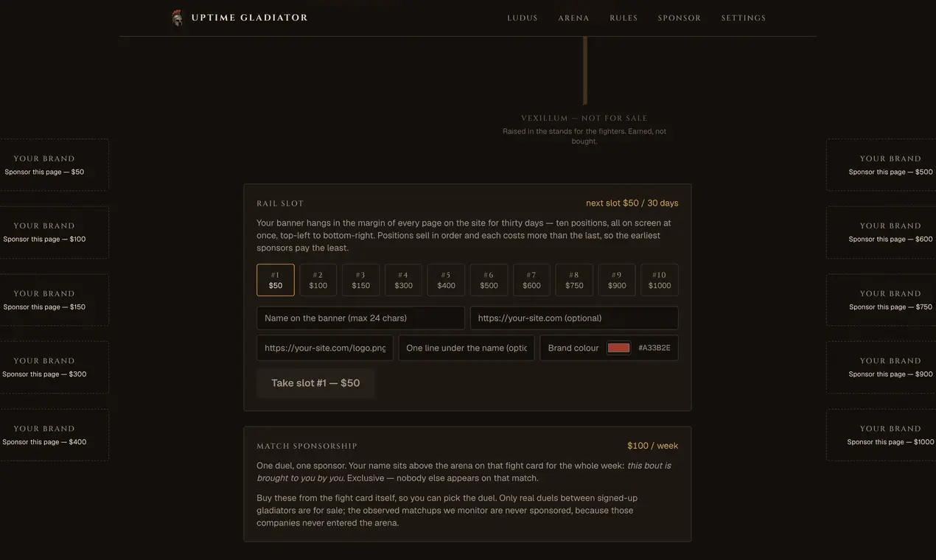This screenshot has width=936, height=560.
Task: Click 'Vexillum — Not For Sale' caption
Action: coord(584,118)
